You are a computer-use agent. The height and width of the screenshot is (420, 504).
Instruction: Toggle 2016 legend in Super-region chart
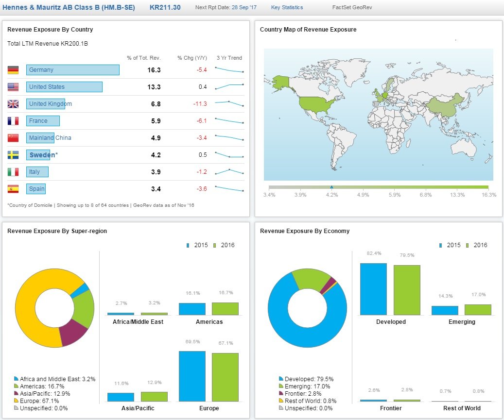224,245
